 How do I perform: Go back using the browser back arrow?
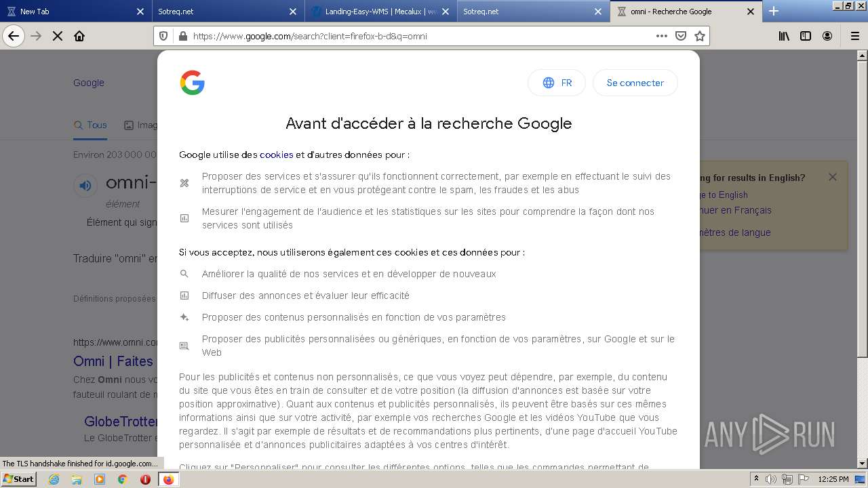(x=14, y=36)
